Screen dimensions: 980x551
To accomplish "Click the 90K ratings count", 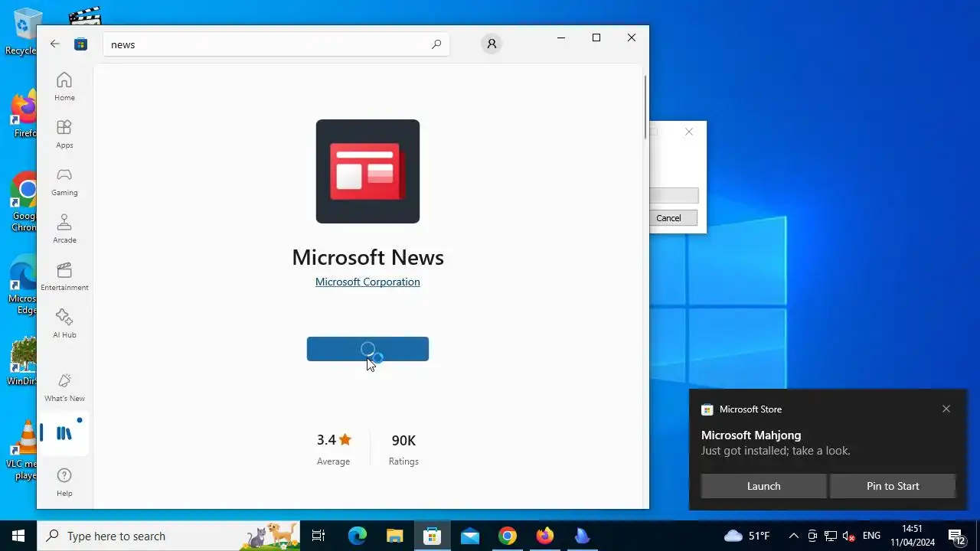I will [x=403, y=448].
